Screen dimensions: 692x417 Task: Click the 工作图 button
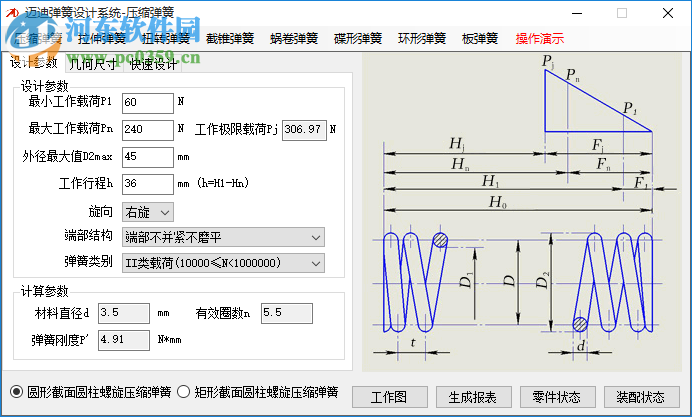tap(390, 397)
